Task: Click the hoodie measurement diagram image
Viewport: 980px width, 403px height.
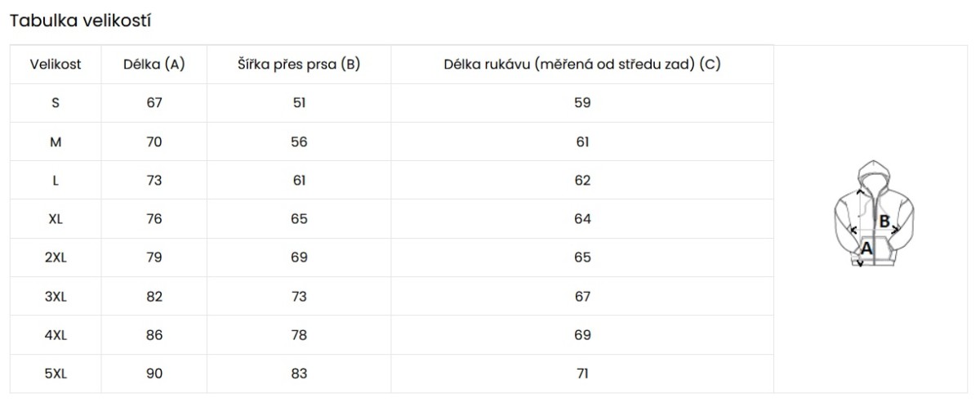Action: pos(873,214)
